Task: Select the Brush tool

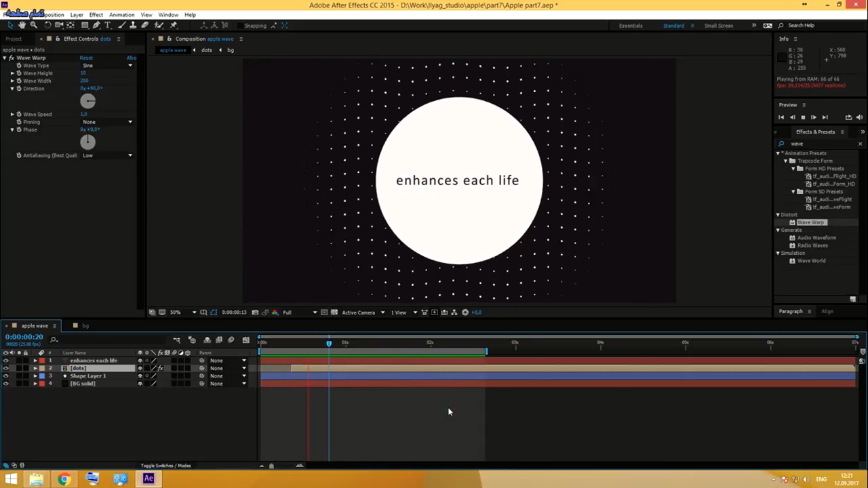Action: point(121,25)
